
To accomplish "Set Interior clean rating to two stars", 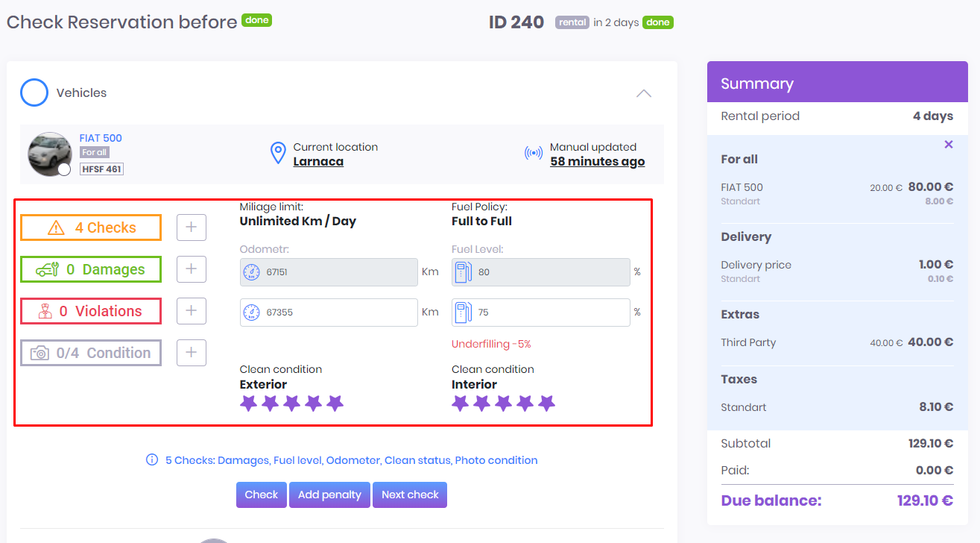I will [x=482, y=404].
